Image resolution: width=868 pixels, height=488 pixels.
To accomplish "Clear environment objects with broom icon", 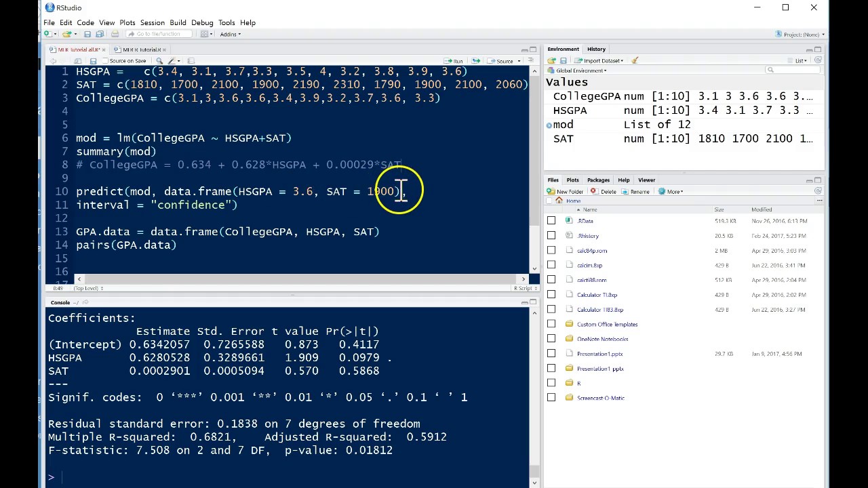I will 635,60.
